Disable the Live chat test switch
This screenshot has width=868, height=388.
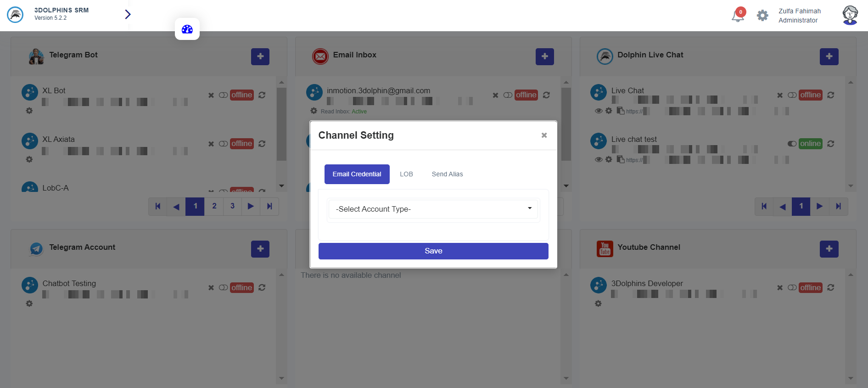click(x=792, y=144)
